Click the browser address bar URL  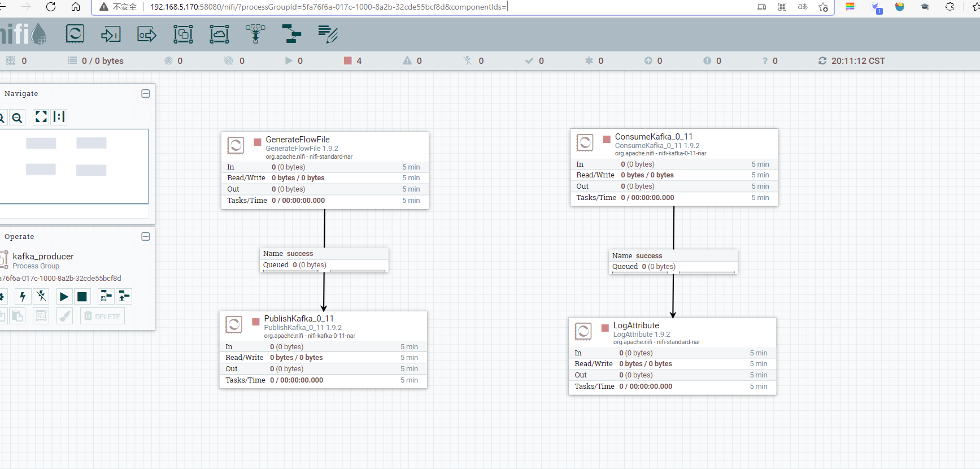(329, 7)
